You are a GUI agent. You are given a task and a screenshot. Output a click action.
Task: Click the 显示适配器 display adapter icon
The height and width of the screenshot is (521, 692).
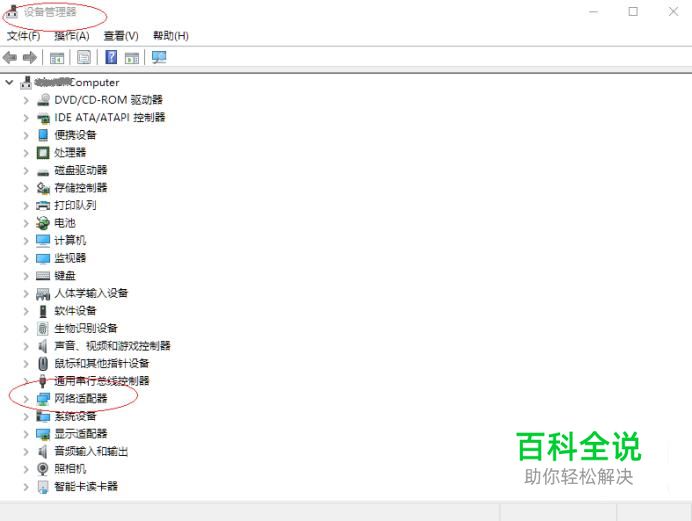point(43,434)
